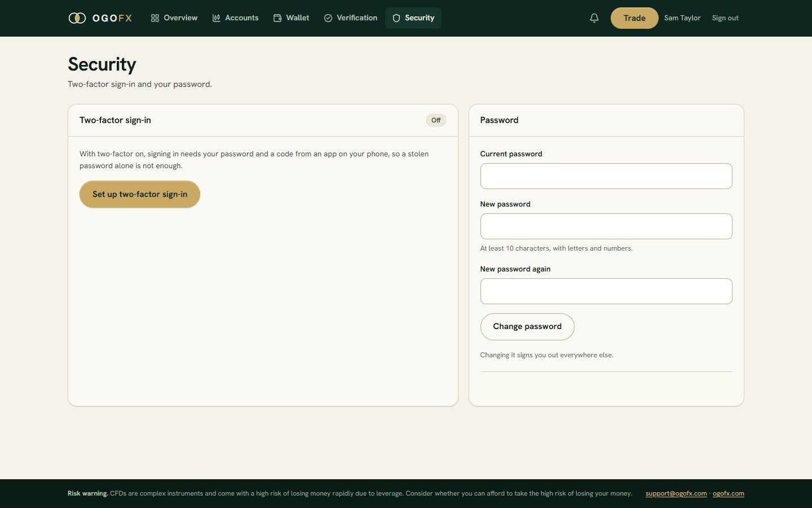Click the 'Current password' label

click(511, 154)
